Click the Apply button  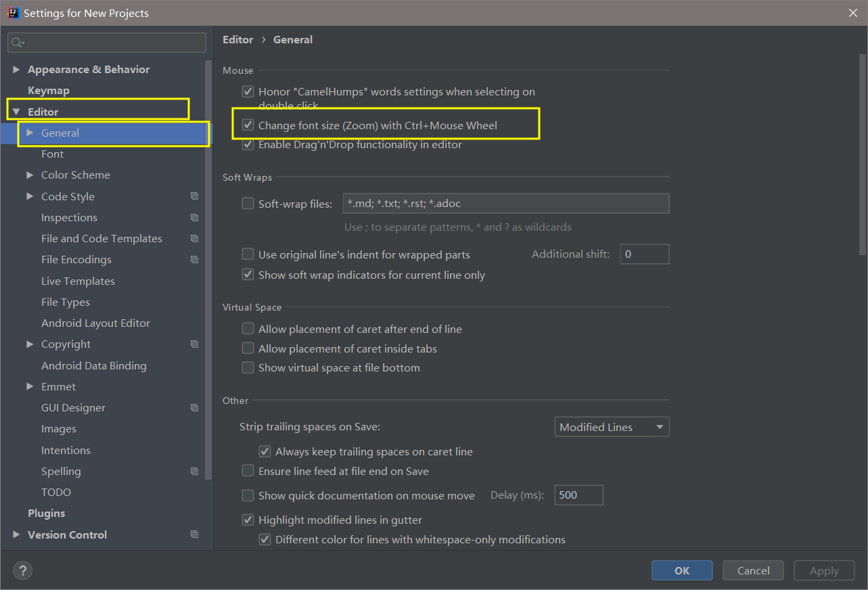tap(824, 570)
